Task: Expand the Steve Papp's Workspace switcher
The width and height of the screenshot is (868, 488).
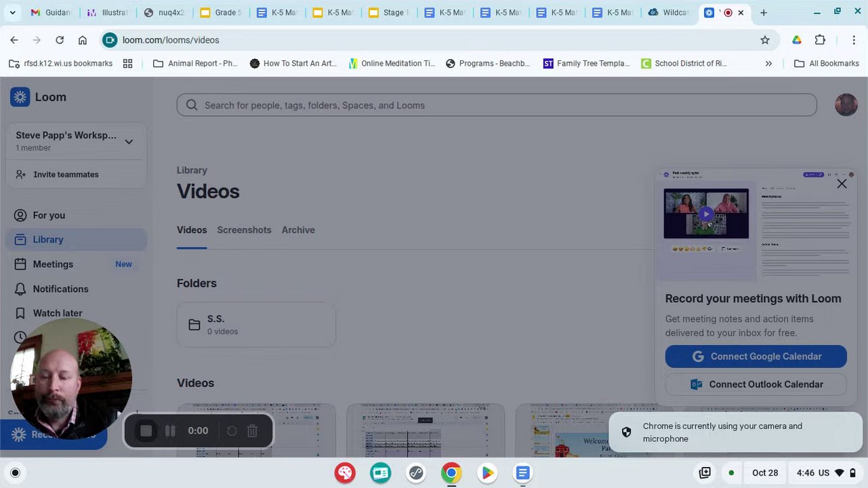Action: point(75,141)
